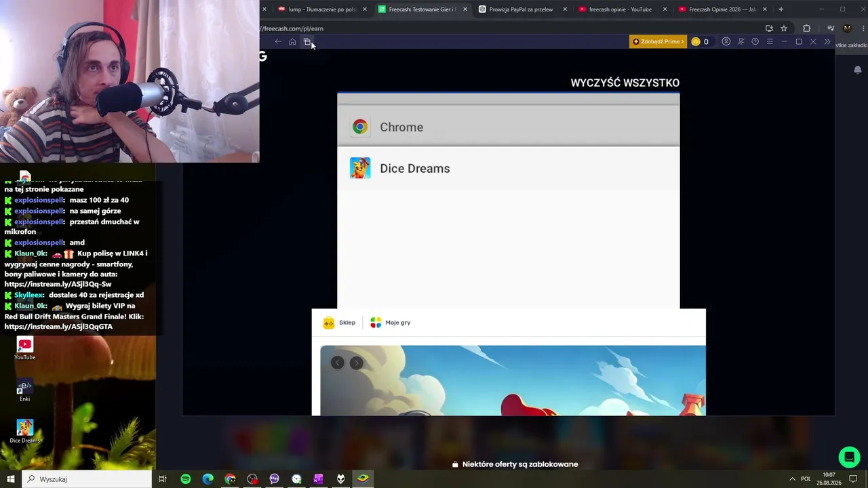
Task: Close the freecash opinie YouTube tab
Action: coord(665,9)
